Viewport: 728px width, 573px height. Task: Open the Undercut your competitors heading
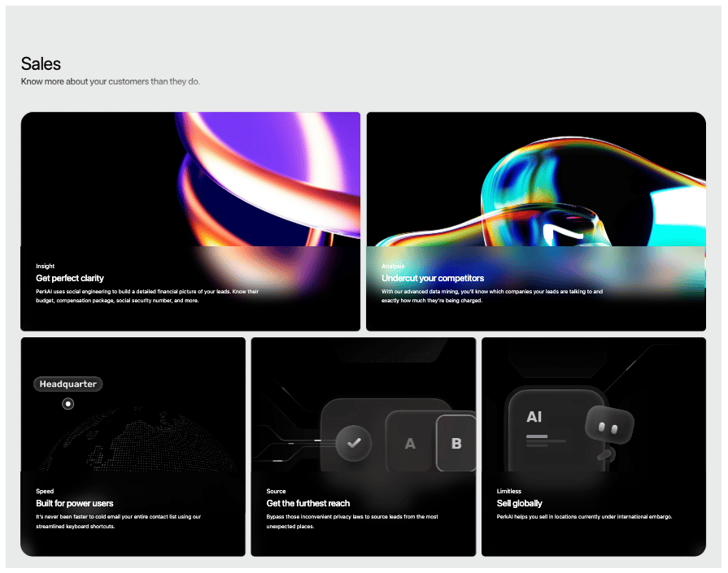point(433,278)
